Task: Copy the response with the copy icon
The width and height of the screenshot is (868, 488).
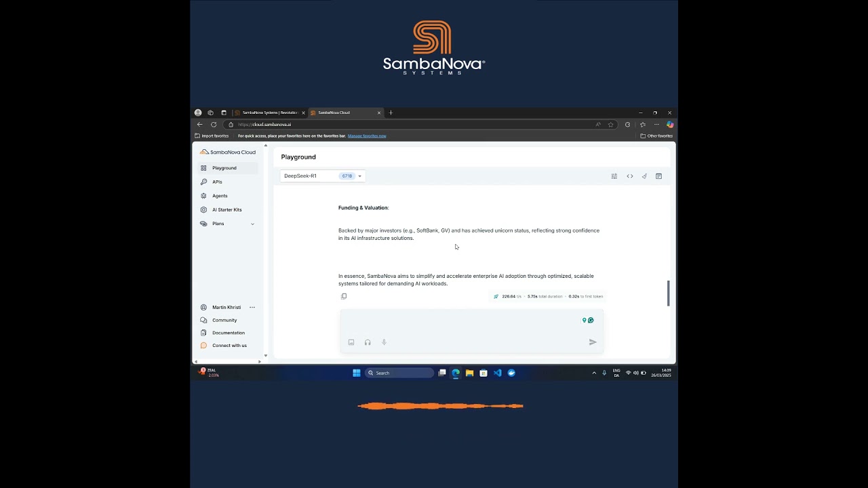Action: pos(344,296)
